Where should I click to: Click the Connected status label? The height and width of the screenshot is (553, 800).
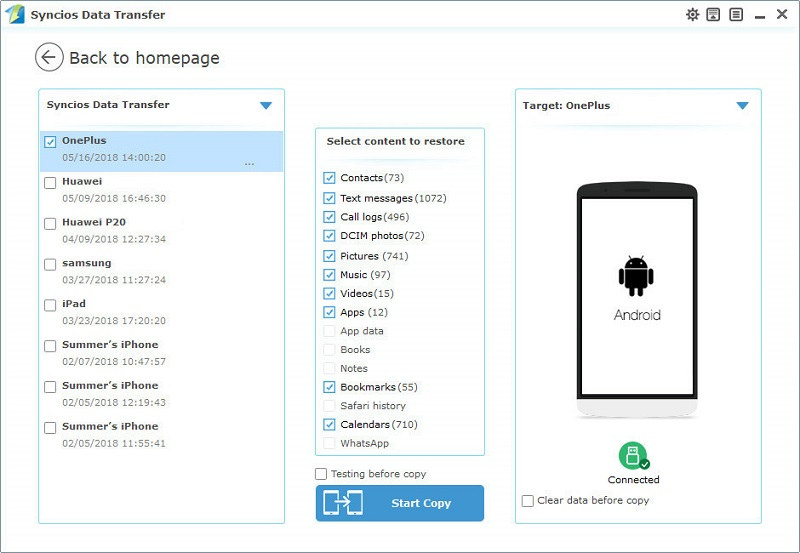pos(633,480)
